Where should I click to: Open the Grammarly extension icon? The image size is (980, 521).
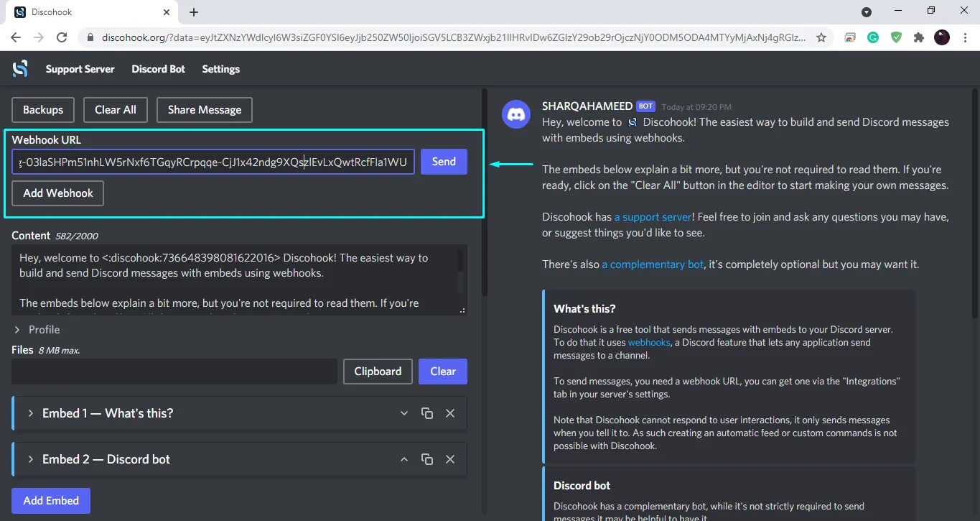[873, 37]
